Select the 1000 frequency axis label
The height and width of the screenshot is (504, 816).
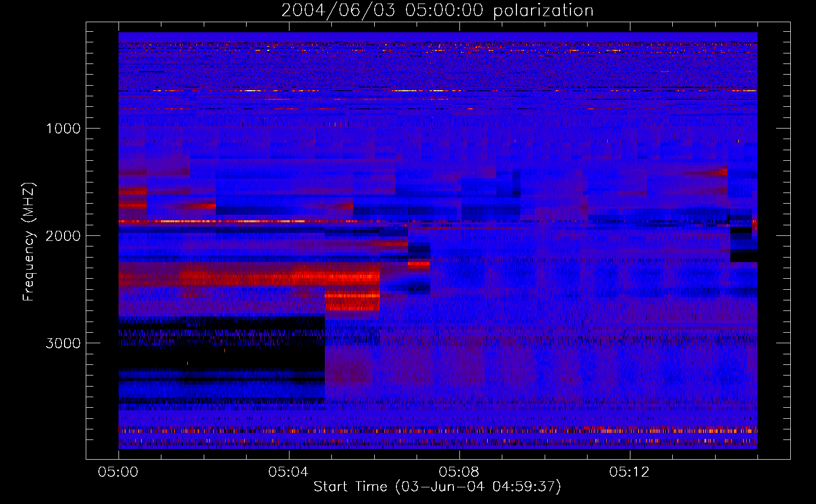[x=63, y=129]
